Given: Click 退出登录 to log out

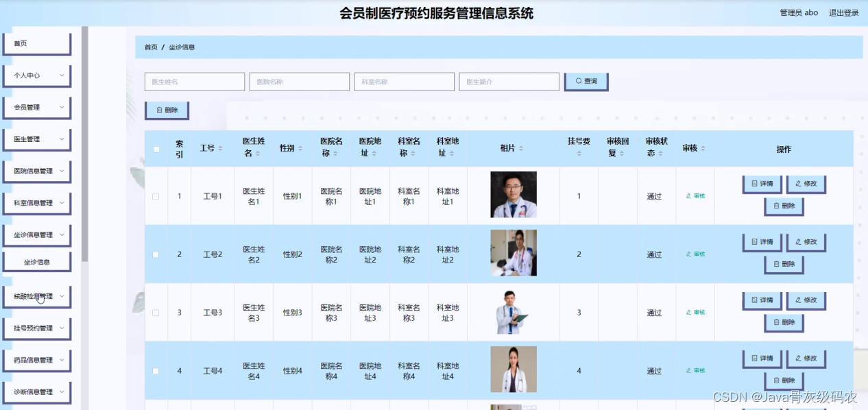Looking at the screenshot, I should 843,13.
